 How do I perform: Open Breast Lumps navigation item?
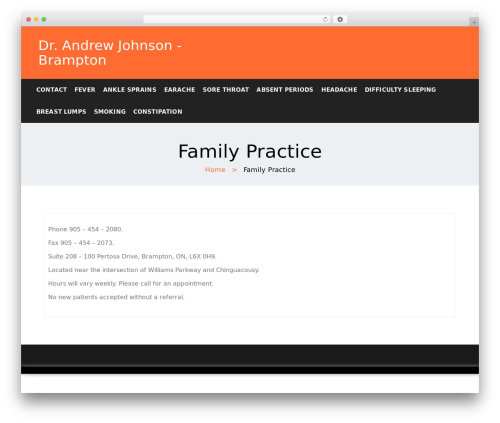(61, 112)
